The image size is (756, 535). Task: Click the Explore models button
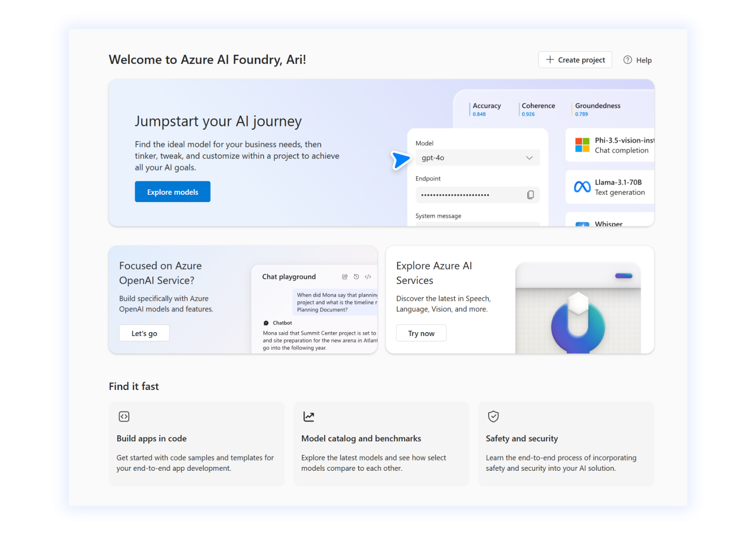(172, 191)
